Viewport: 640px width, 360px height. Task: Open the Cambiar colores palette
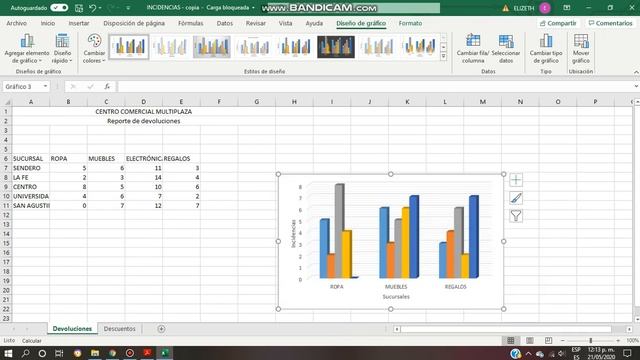point(94,49)
